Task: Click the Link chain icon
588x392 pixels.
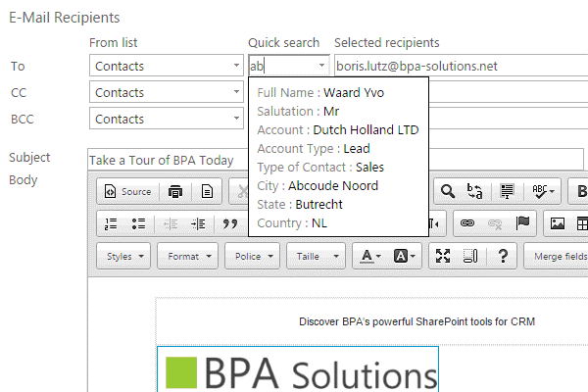Action: 467,223
